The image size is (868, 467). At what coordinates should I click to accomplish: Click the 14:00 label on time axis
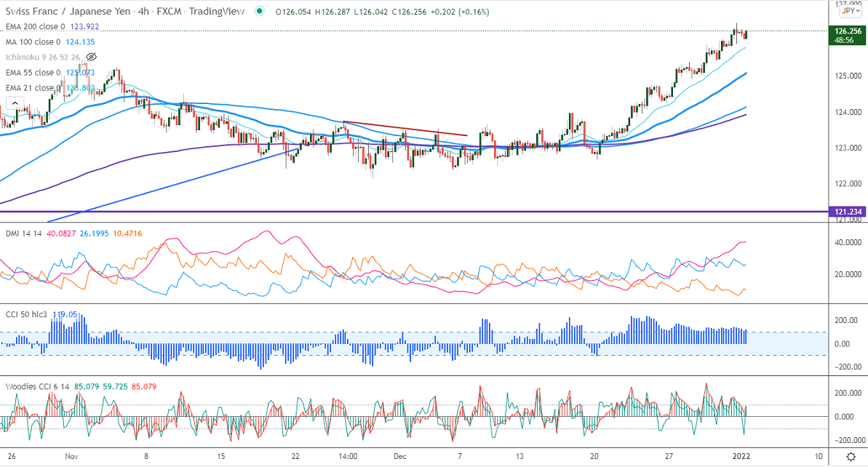348,457
